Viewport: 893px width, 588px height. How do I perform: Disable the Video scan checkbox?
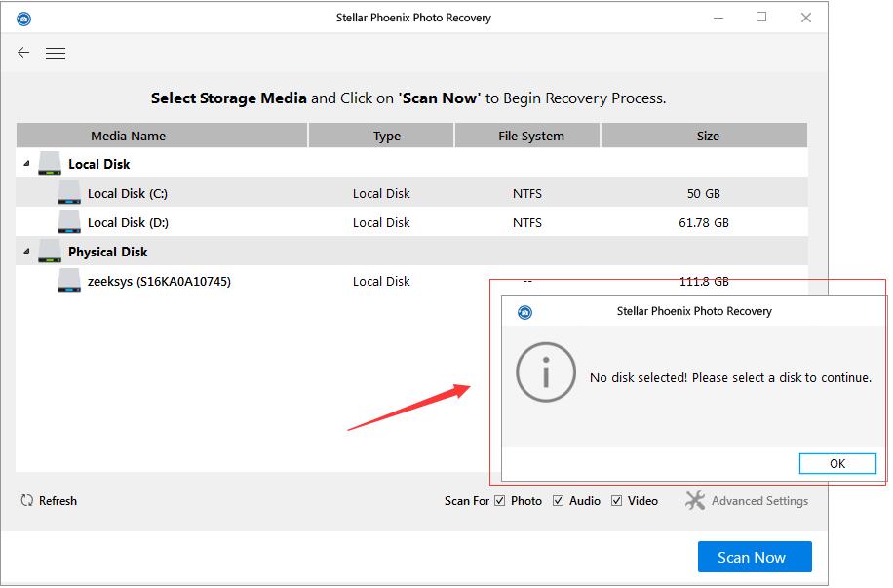click(x=617, y=500)
